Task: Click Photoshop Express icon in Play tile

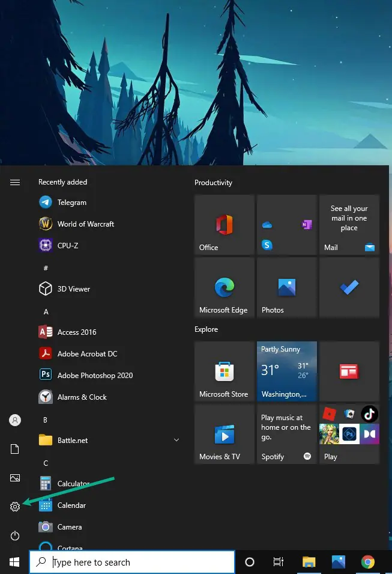Action: (x=349, y=434)
